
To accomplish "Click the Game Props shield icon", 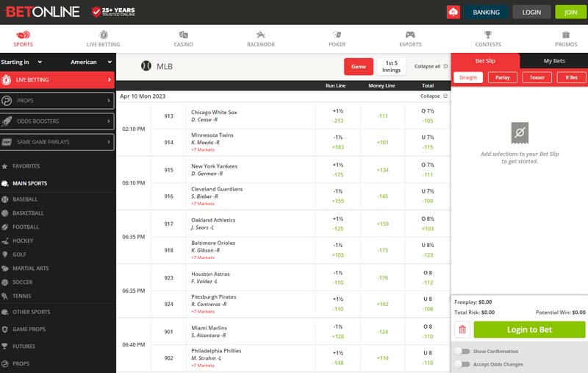I will 4,329.
